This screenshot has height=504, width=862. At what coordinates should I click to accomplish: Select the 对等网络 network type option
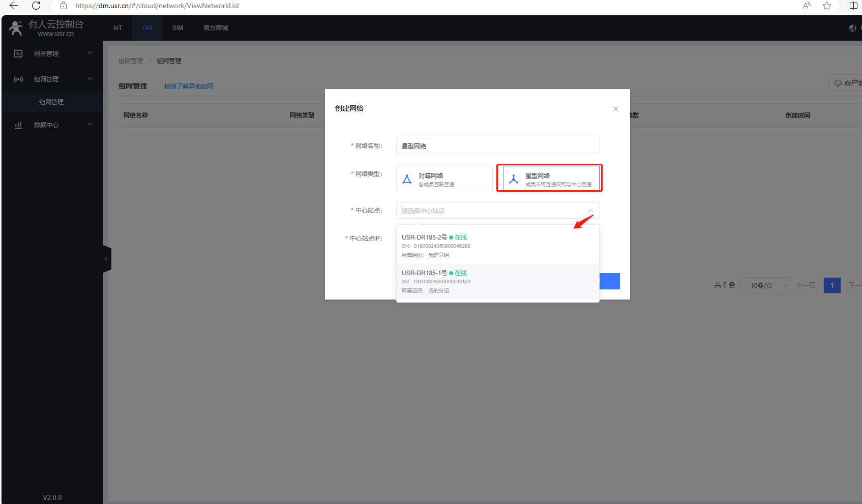[444, 179]
